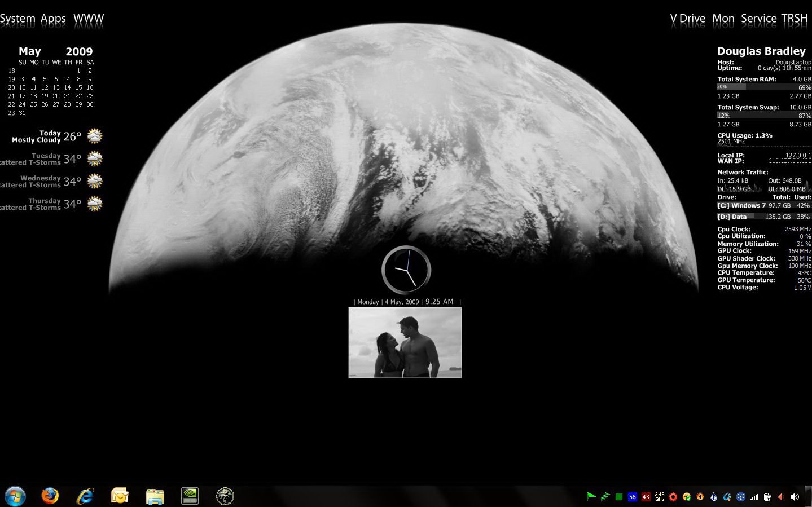
Task: Open the Mon menu
Action: pos(723,19)
